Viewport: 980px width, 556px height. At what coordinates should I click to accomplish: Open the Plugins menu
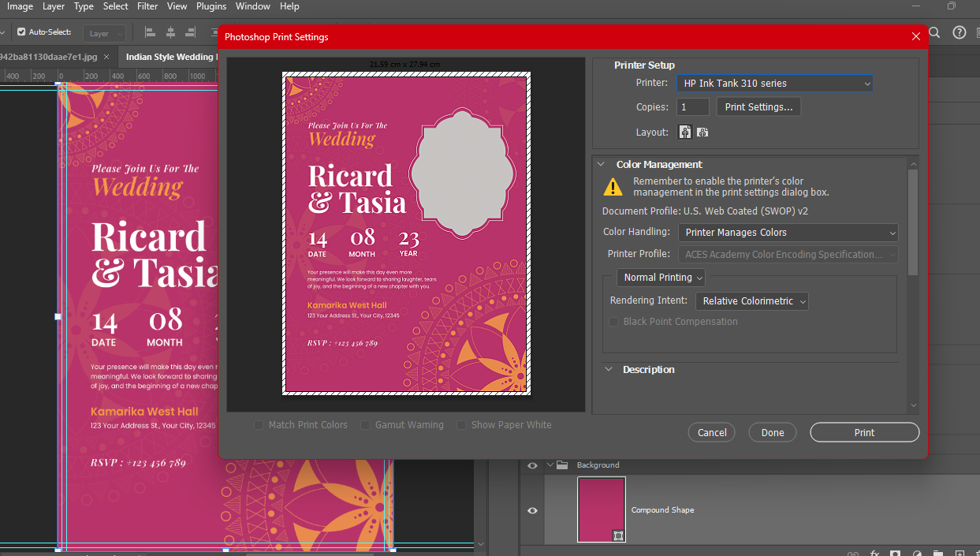[x=211, y=6]
